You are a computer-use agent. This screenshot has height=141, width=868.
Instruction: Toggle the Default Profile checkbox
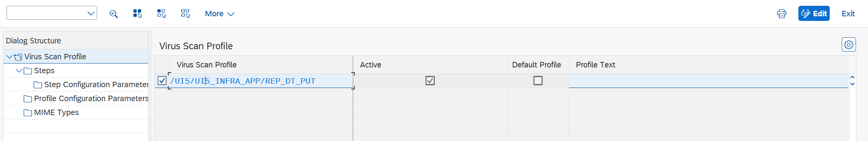[538, 81]
